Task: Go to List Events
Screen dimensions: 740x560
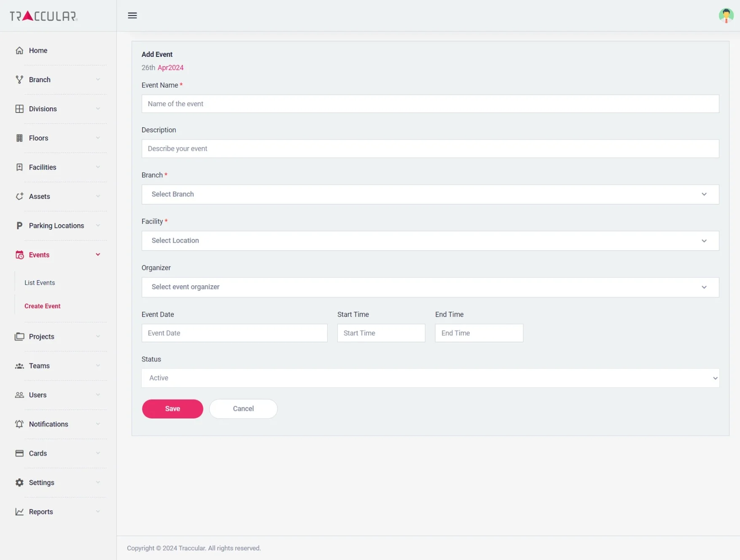Action: [x=40, y=283]
